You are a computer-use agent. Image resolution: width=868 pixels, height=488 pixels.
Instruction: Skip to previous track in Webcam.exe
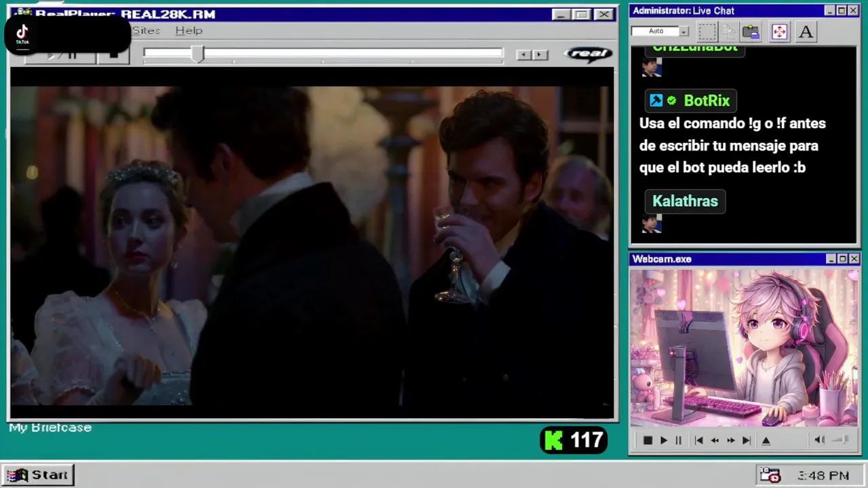pos(699,441)
